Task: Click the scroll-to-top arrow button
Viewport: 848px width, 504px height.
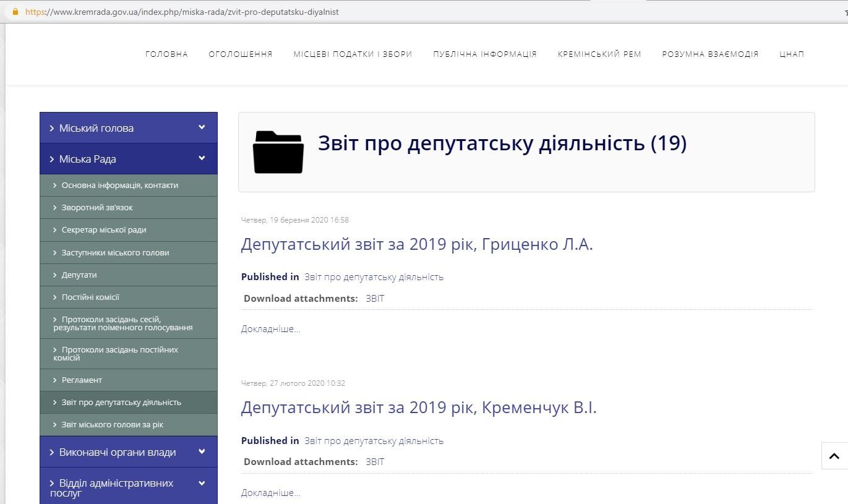Action: point(834,456)
